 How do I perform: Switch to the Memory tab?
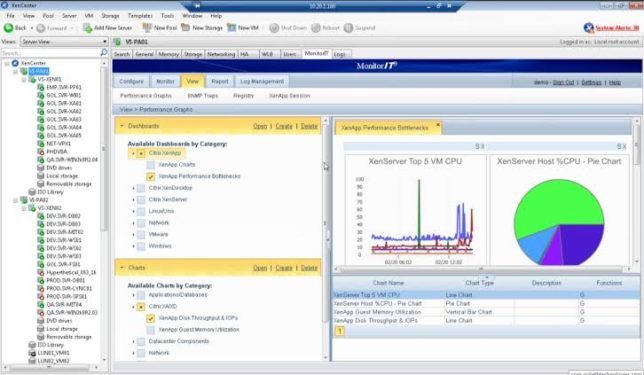(x=168, y=54)
